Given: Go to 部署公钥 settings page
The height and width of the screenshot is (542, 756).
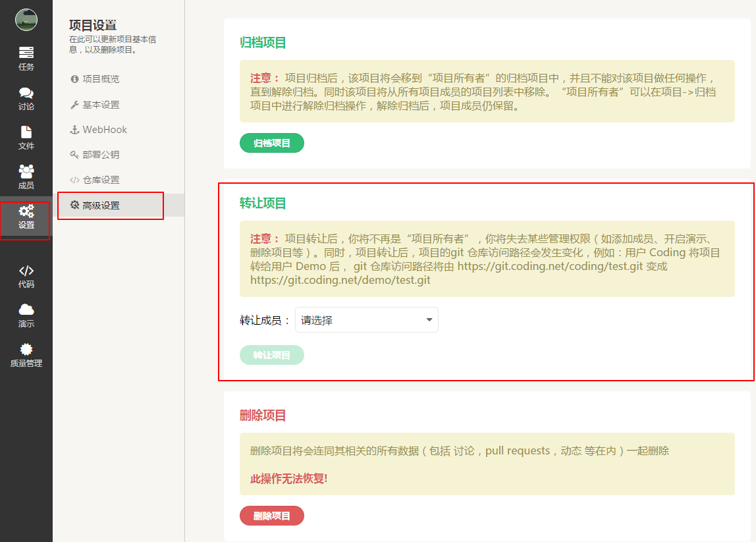Looking at the screenshot, I should point(100,155).
